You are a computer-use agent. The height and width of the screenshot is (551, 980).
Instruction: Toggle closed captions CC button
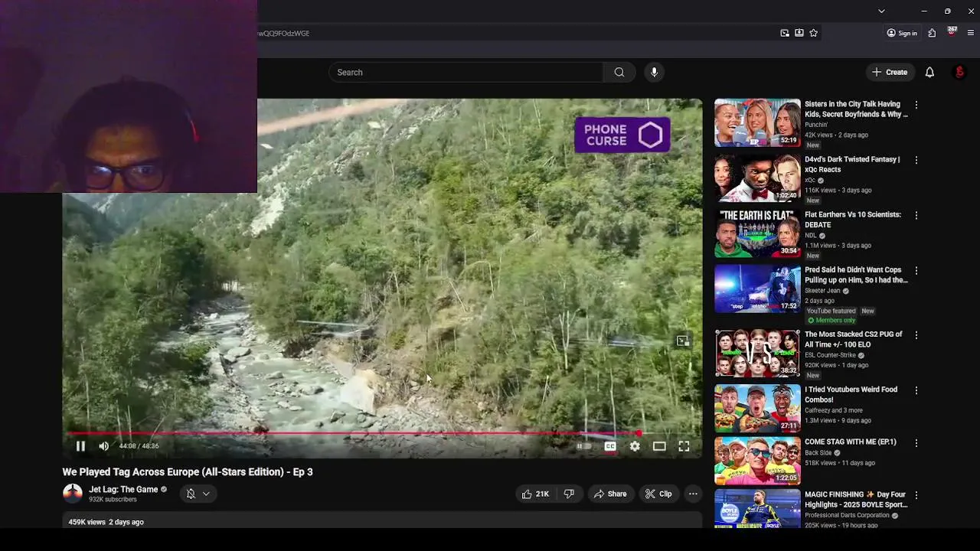(610, 446)
